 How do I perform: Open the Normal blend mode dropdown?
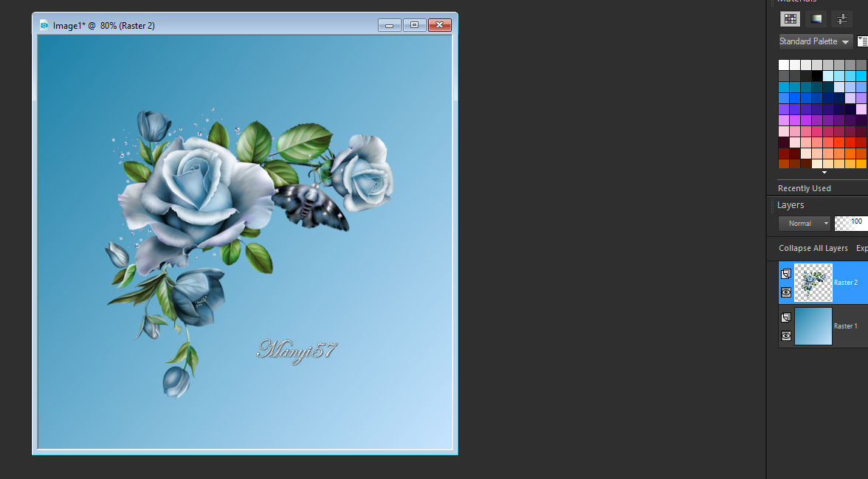805,223
